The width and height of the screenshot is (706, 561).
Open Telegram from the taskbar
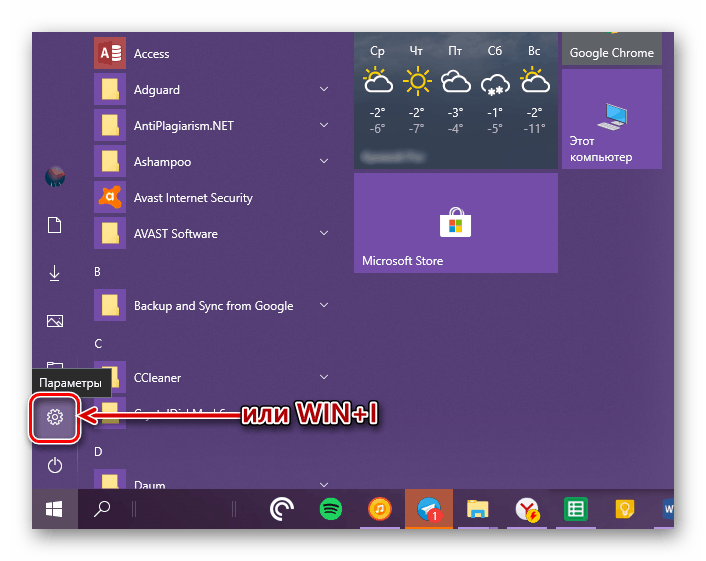click(x=429, y=509)
